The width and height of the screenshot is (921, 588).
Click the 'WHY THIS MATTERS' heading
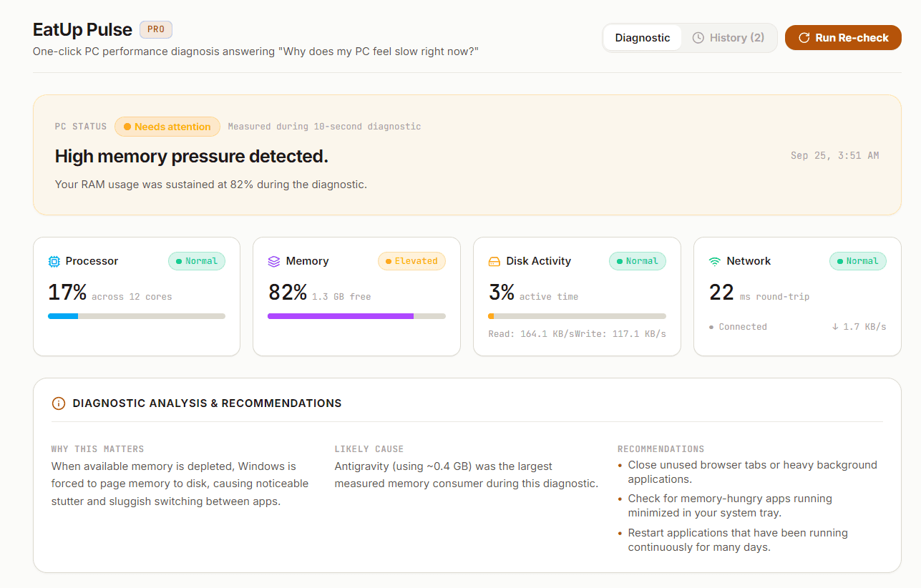click(x=97, y=449)
